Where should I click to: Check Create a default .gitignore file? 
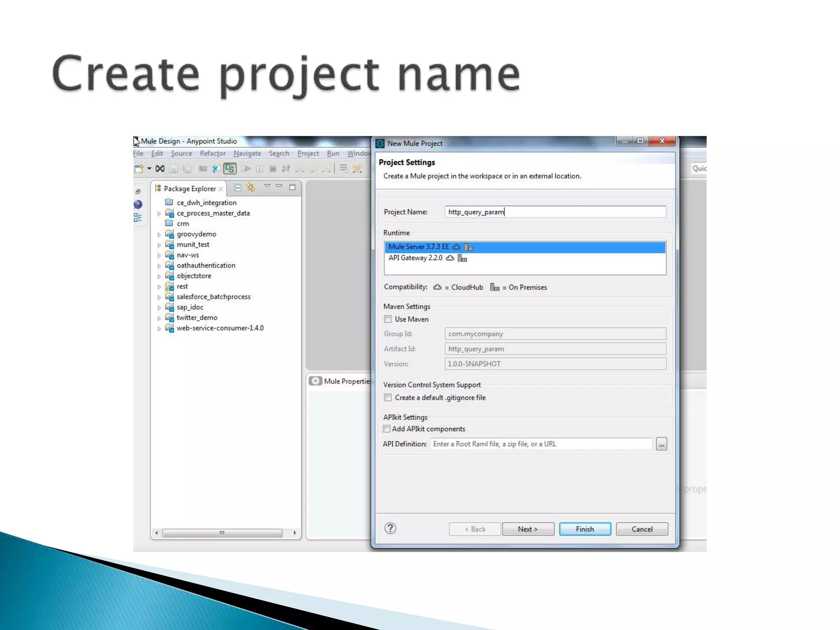388,397
